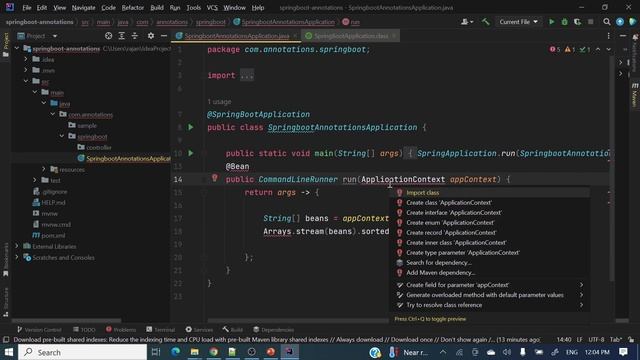The width and height of the screenshot is (640, 360).
Task: Open Project panel settings gear
Action: click(x=151, y=36)
